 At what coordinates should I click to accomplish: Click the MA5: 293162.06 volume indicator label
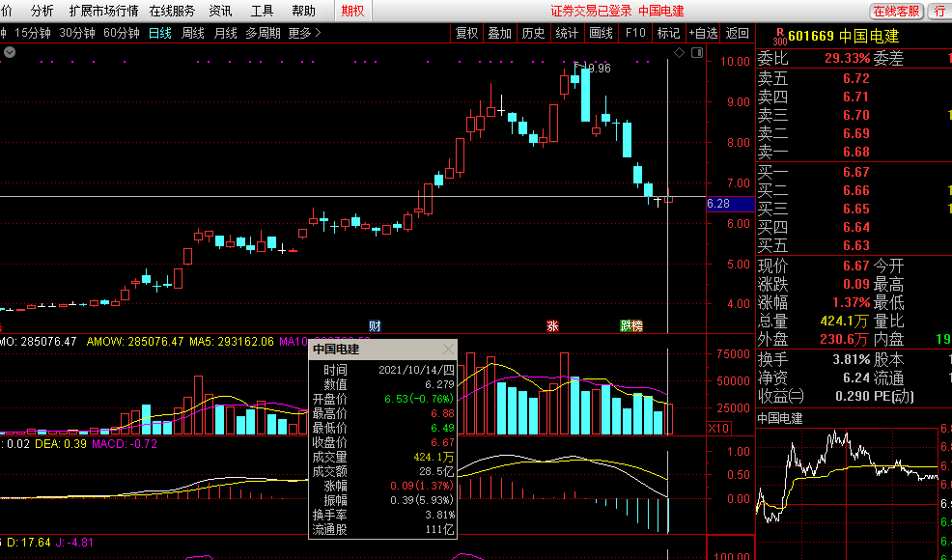(x=232, y=342)
